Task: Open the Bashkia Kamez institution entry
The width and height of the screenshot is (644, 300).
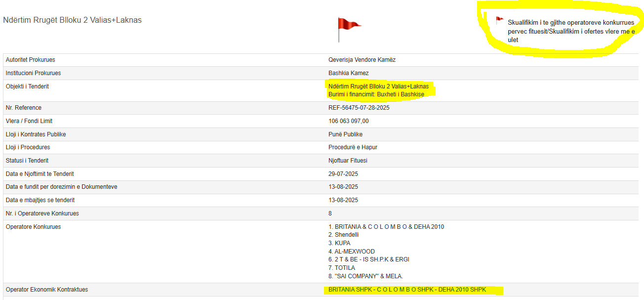Action: (349, 73)
